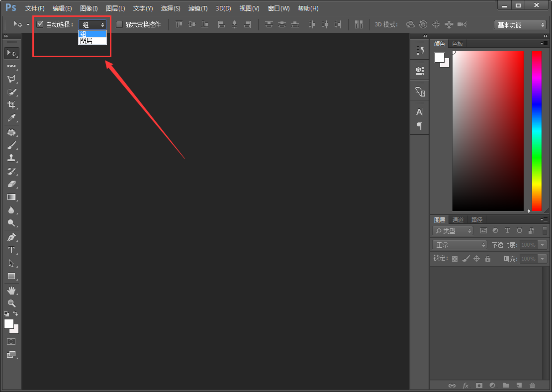Create a new layer group
This screenshot has height=392, width=552.
(x=506, y=385)
